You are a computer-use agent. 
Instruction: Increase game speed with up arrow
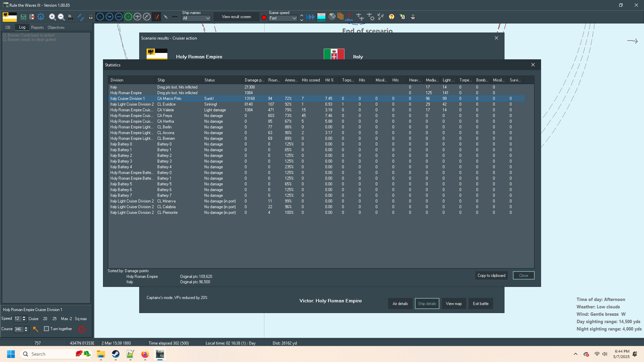(302, 15)
